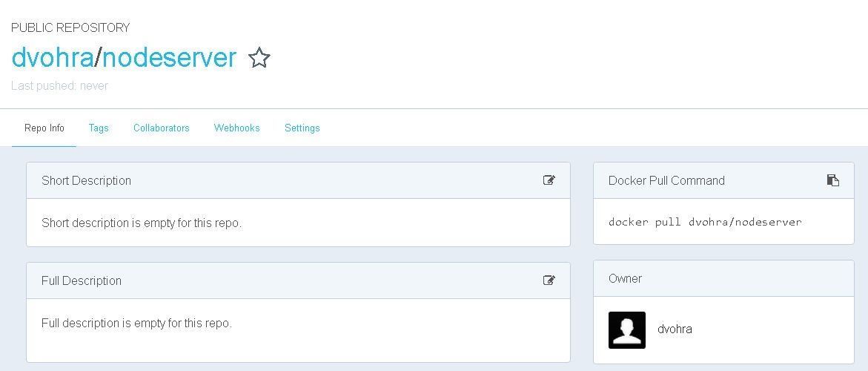Copy the Docker Pull Command icon
868x371 pixels.
[832, 180]
